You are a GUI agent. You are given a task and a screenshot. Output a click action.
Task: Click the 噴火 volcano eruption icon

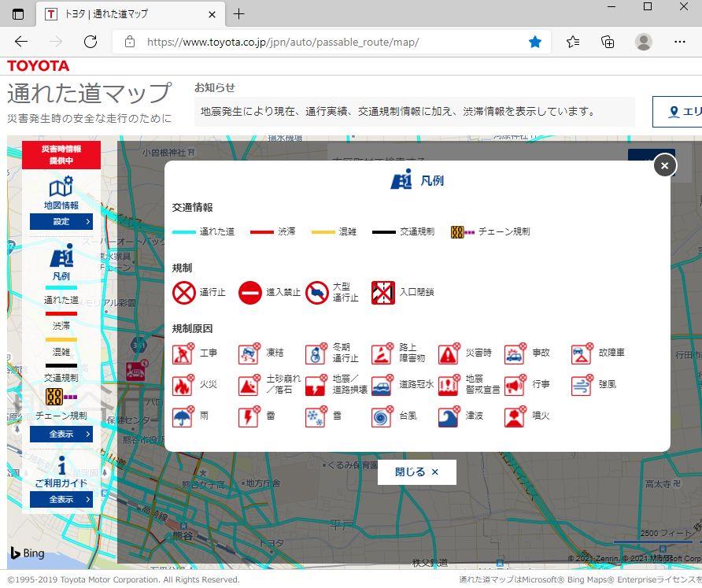[515, 417]
